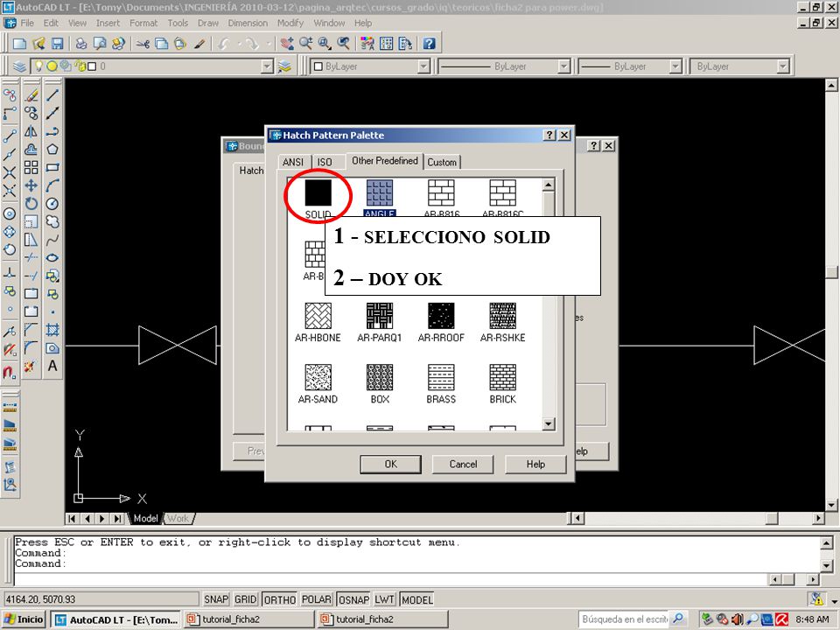Switch to the Work layout tab
The image size is (840, 630).
tap(178, 518)
